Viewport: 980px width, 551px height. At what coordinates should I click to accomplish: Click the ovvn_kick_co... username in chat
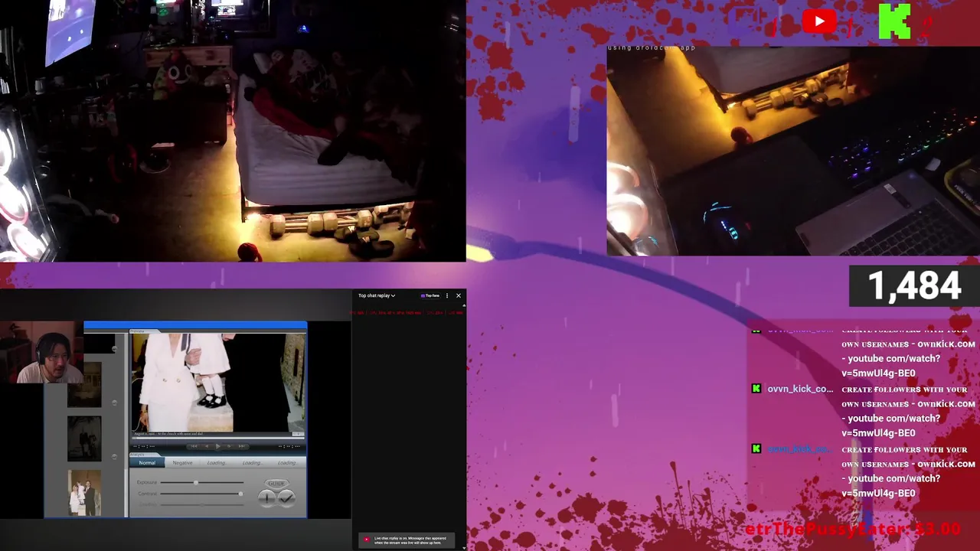(800, 389)
